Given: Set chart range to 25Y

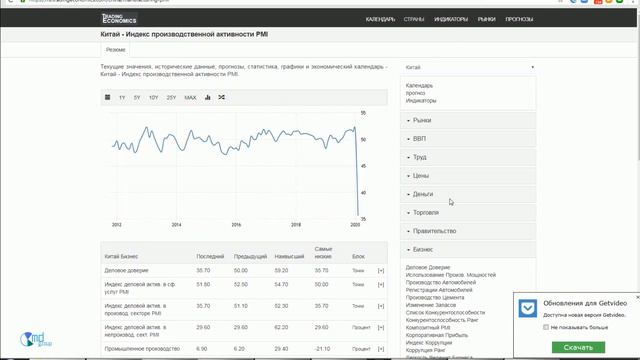Looking at the screenshot, I should coord(171,98).
